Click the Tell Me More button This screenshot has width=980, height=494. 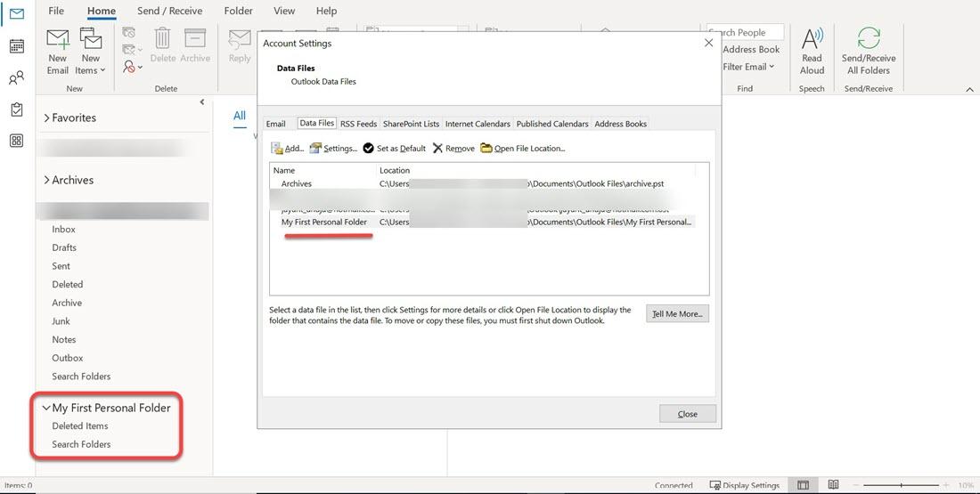click(677, 314)
